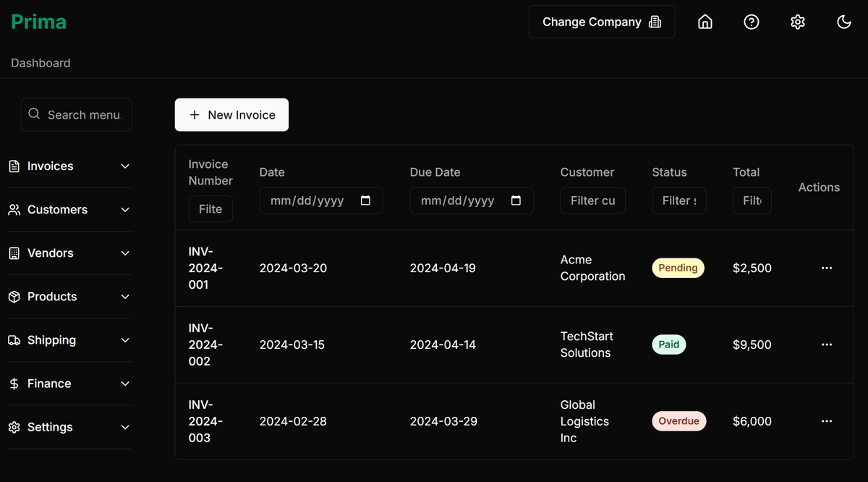The height and width of the screenshot is (482, 868).
Task: Click the Date filter input
Action: 321,200
